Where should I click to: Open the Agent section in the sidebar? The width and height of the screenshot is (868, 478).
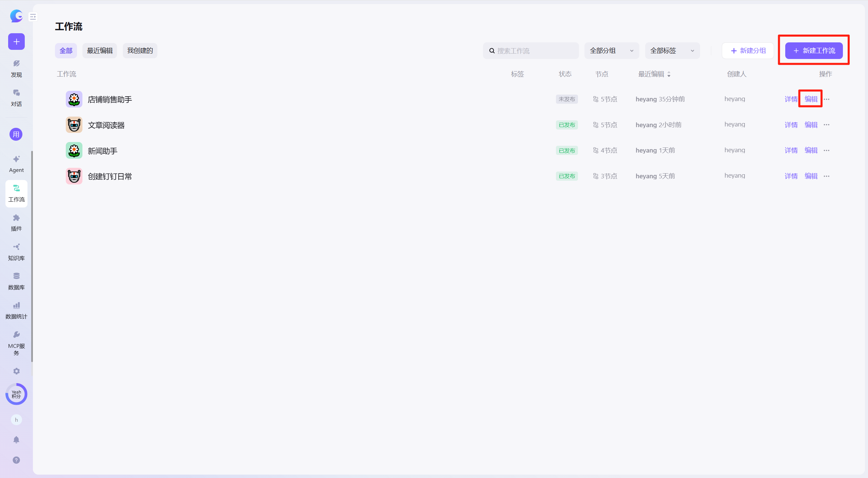pos(16,164)
